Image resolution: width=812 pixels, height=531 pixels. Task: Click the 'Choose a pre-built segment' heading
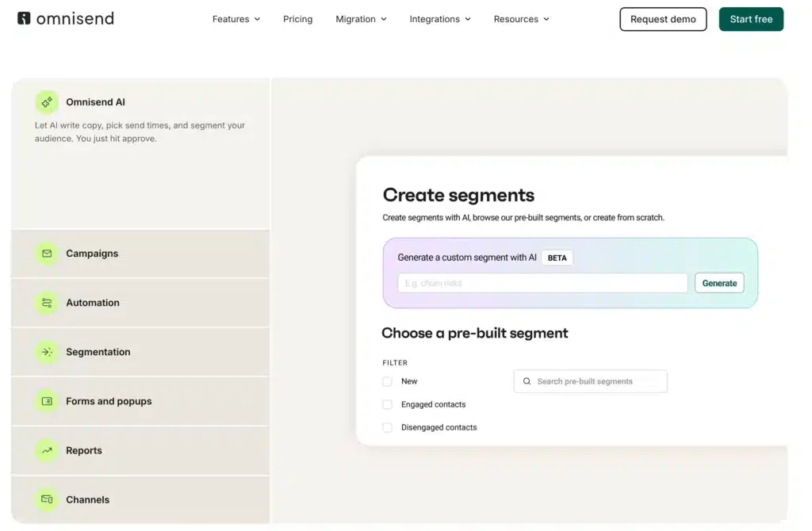pyautogui.click(x=475, y=333)
